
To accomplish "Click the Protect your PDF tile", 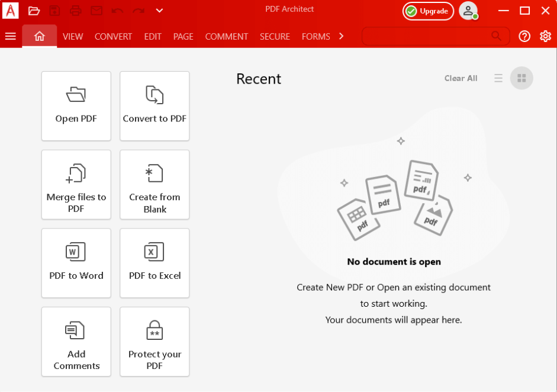I will pyautogui.click(x=154, y=342).
